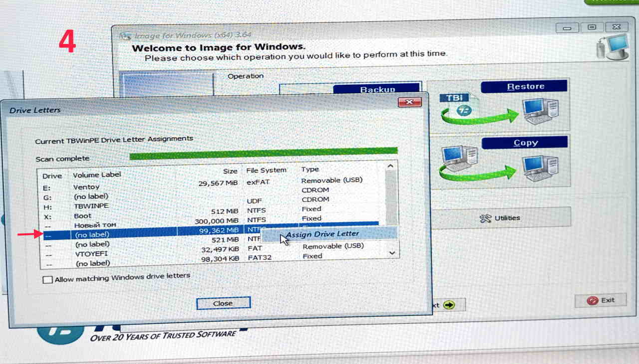
Task: Click the exFAT file system cell
Action: [258, 182]
